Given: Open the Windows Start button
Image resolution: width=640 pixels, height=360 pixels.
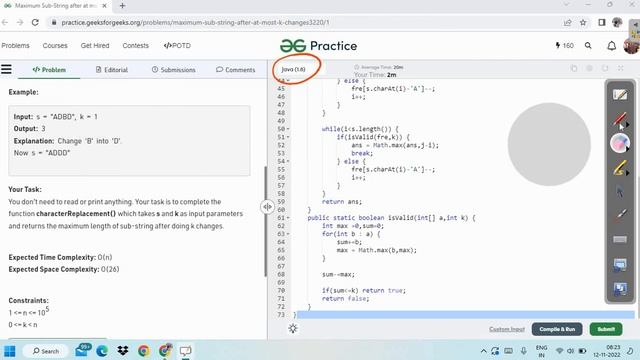Looking at the screenshot, I should click(10, 351).
